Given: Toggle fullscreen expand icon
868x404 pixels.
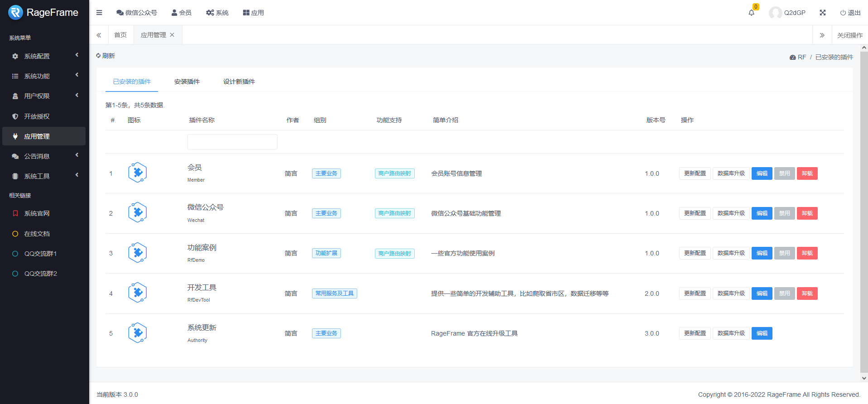Looking at the screenshot, I should (823, 13).
